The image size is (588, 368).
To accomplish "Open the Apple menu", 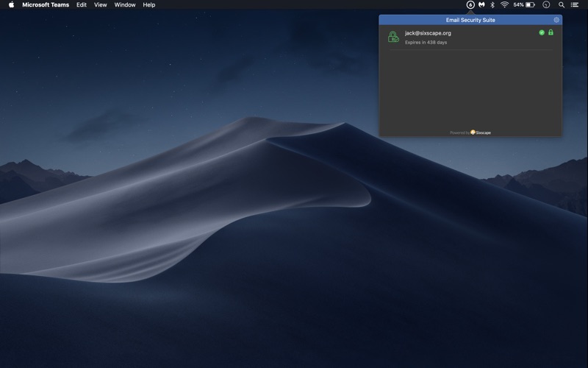I will 11,5.
